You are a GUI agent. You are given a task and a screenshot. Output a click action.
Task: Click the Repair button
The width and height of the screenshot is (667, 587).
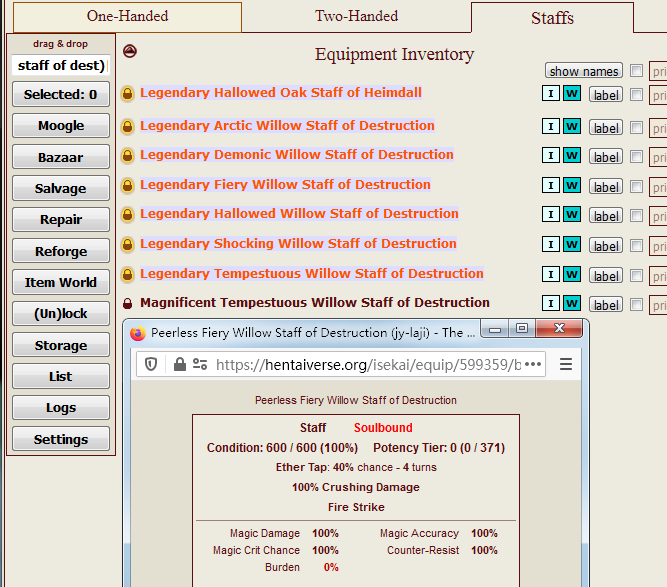61,219
